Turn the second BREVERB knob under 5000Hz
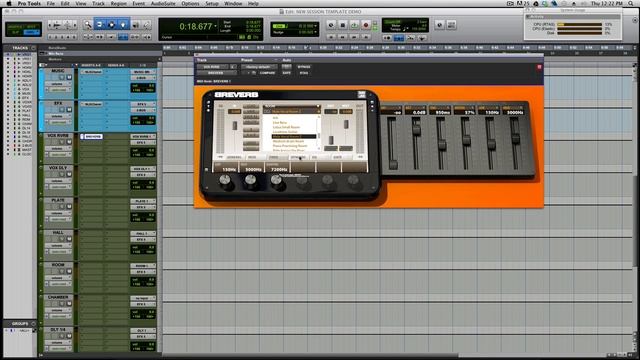This screenshot has height=360, width=640. point(251,181)
